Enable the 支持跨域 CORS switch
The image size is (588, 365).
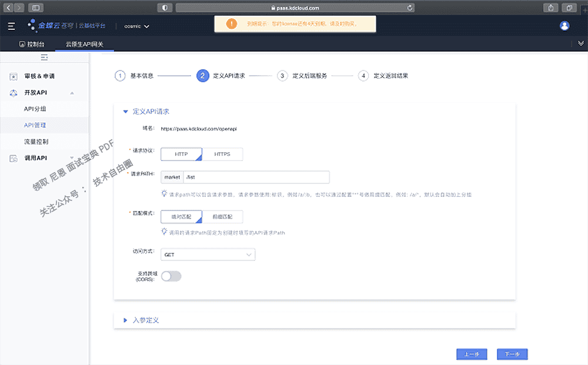point(171,276)
